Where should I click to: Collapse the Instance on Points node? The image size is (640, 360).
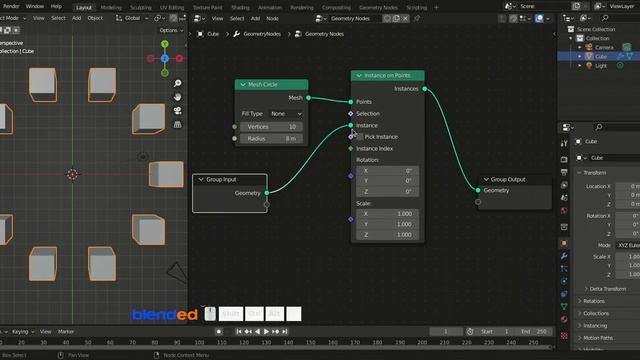pyautogui.click(x=359, y=76)
